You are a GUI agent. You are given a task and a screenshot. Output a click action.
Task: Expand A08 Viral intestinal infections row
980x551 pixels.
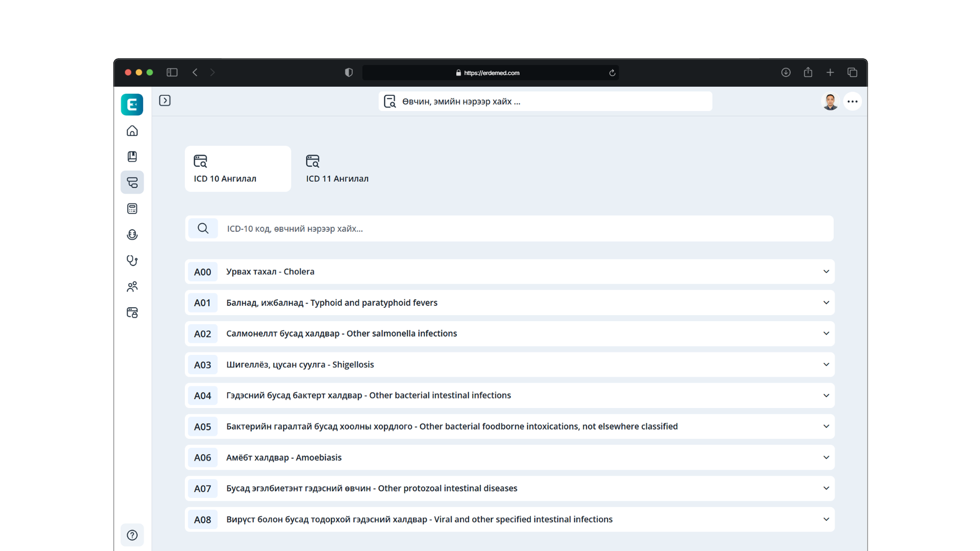coord(509,519)
